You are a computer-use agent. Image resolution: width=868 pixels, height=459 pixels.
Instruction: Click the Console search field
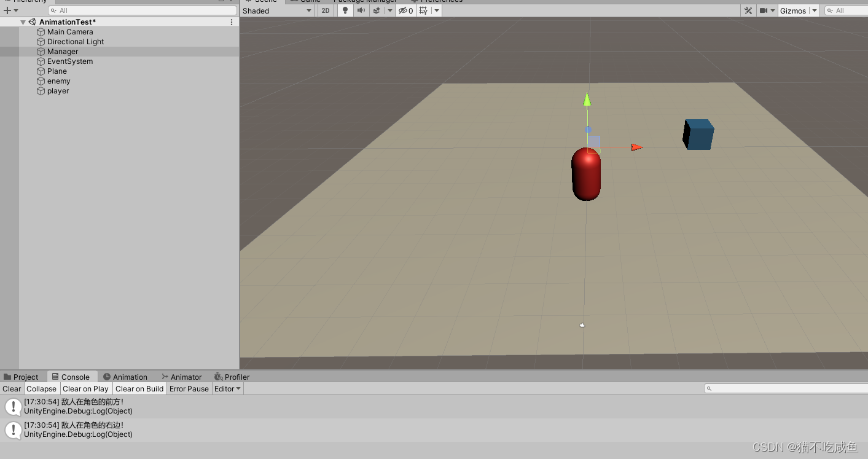click(x=786, y=388)
